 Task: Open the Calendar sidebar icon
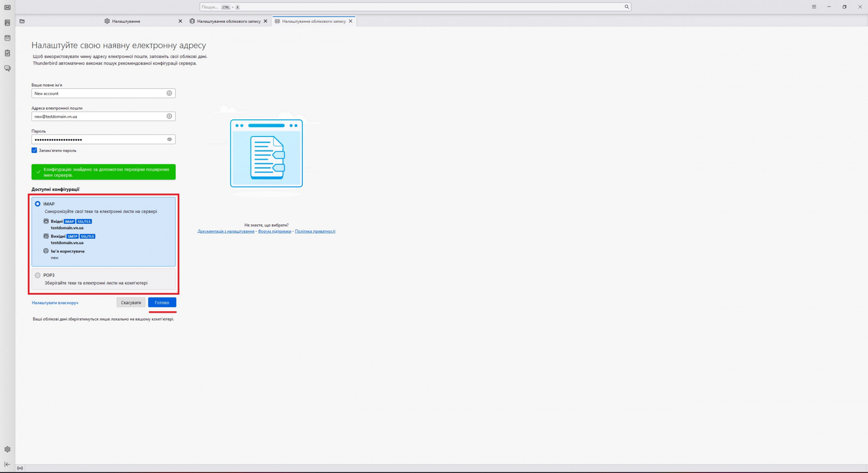7,38
